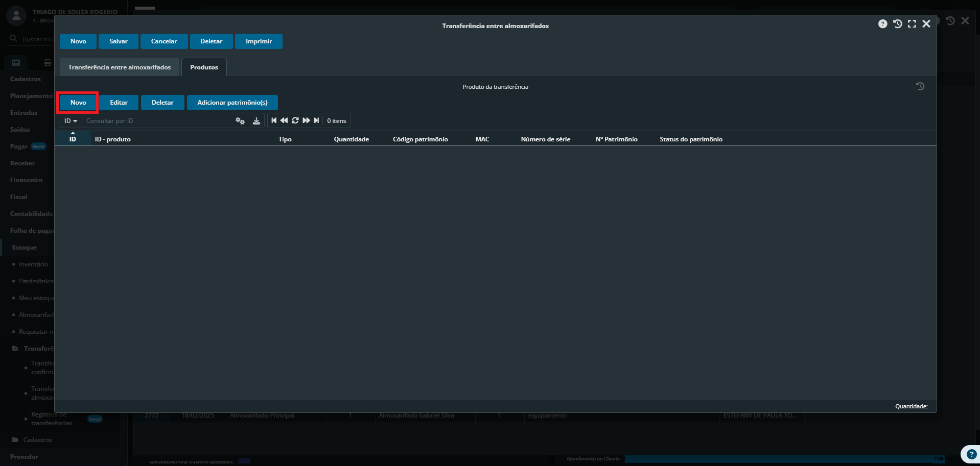Sort the grid by the ID column
The width and height of the screenshot is (980, 466).
(73, 139)
